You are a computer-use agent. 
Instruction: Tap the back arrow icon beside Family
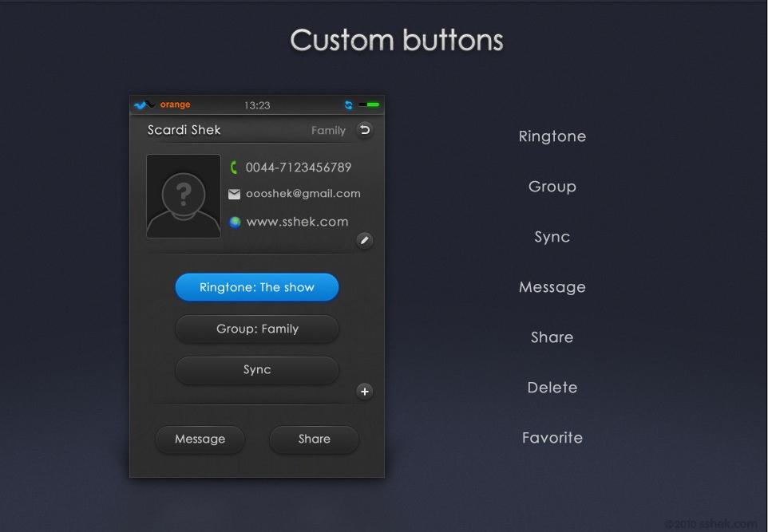[x=364, y=130]
